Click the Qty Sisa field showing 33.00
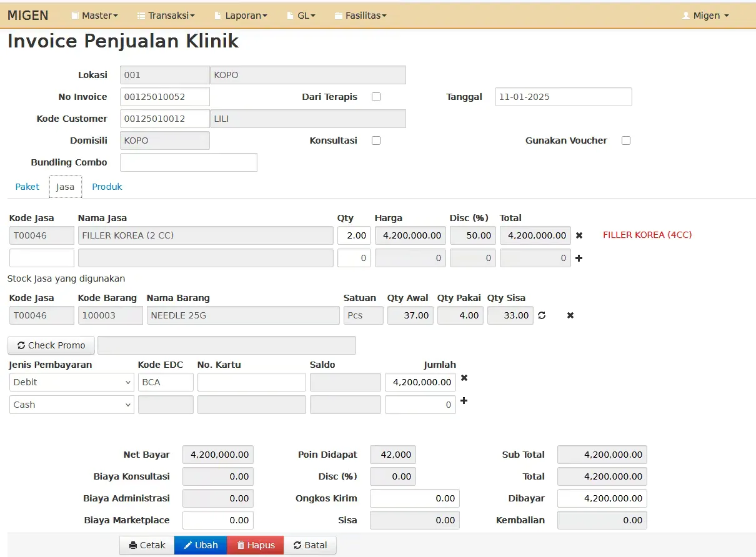Viewport: 756px width, 557px height. (x=510, y=315)
